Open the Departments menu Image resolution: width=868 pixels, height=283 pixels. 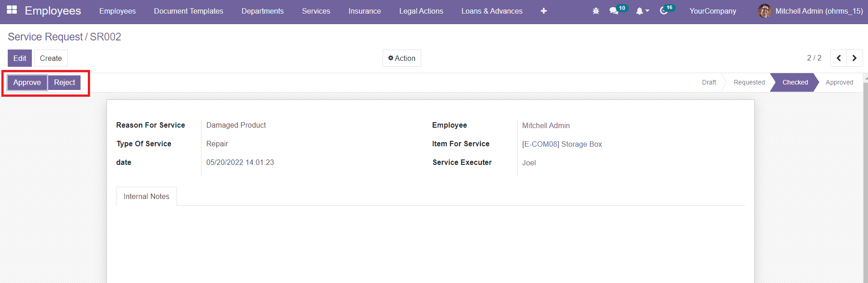(x=262, y=11)
